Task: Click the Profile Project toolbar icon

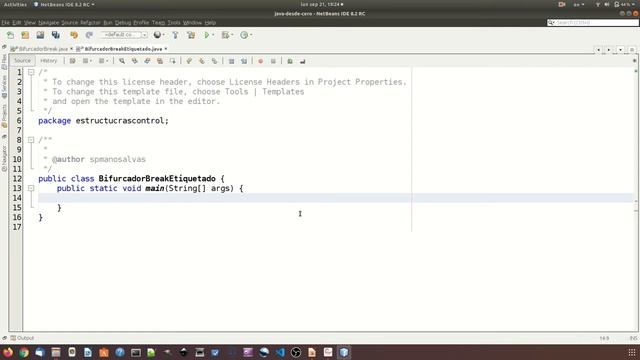Action: [244, 35]
